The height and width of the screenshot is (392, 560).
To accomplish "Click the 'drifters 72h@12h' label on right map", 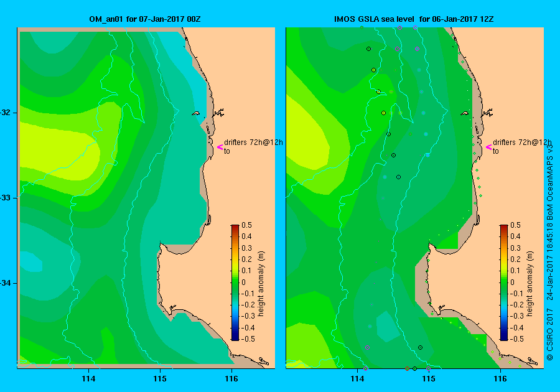I will pos(522,142).
